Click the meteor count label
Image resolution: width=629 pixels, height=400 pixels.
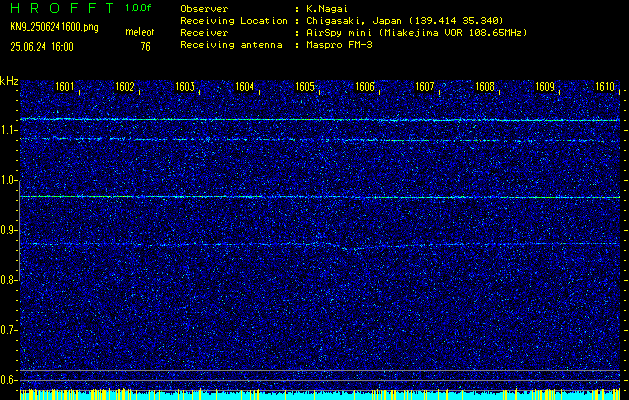(140, 32)
